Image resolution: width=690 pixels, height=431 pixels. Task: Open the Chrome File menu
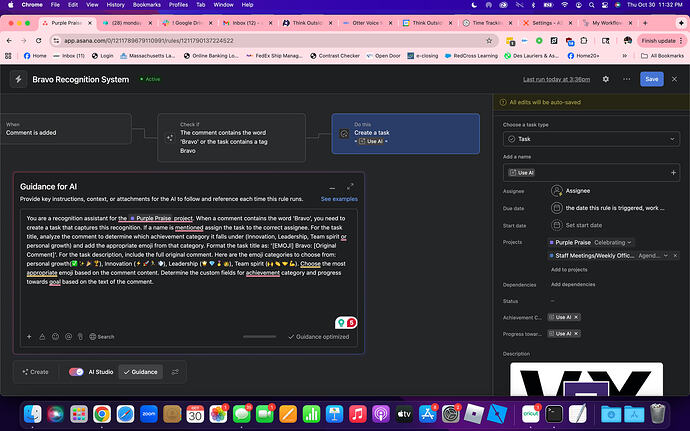(55, 5)
